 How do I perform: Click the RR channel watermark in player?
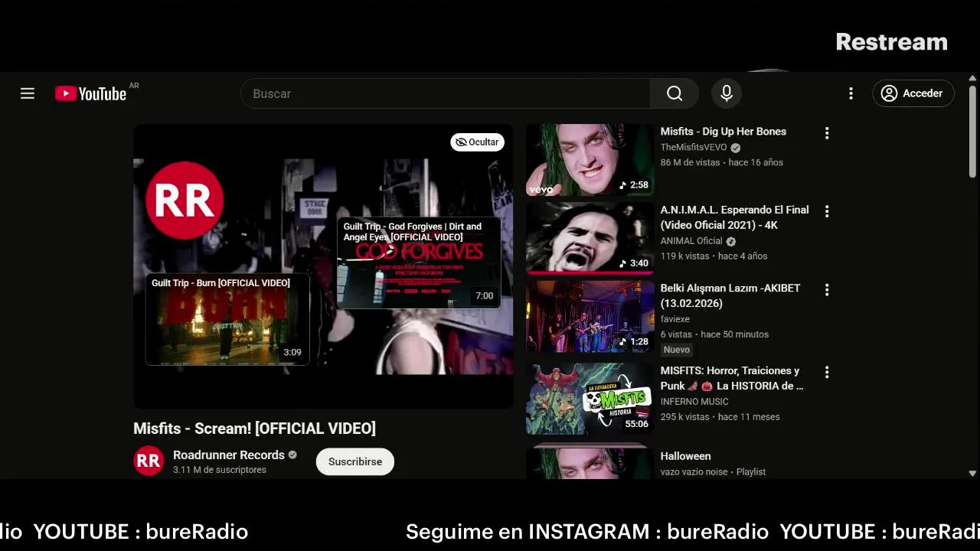tap(185, 201)
